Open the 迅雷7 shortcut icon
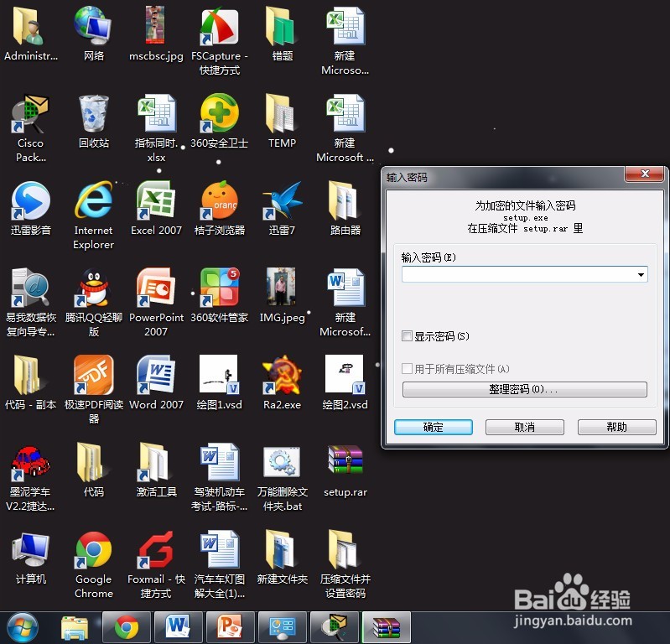 pos(282,200)
